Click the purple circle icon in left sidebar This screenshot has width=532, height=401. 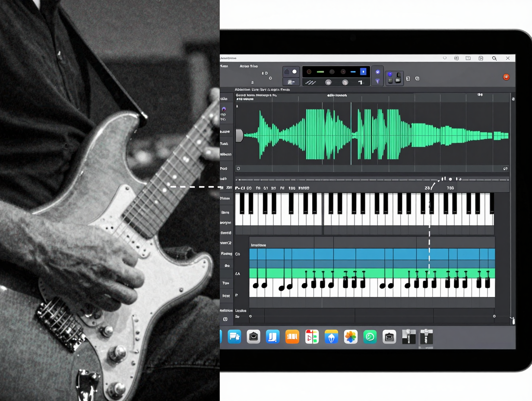(224, 109)
